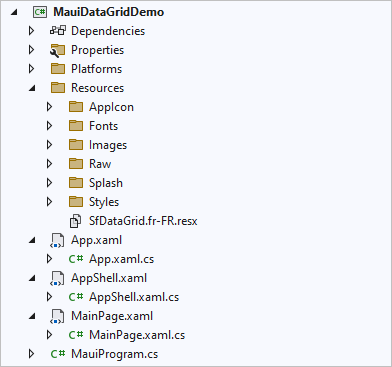This screenshot has height=367, width=392.
Task: Select the AppIcon label
Action: 111,107
